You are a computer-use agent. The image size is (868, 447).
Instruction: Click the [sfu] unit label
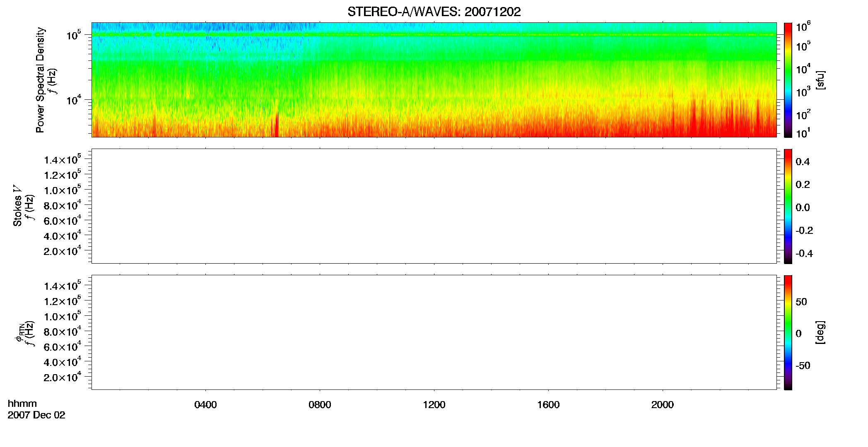[820, 80]
